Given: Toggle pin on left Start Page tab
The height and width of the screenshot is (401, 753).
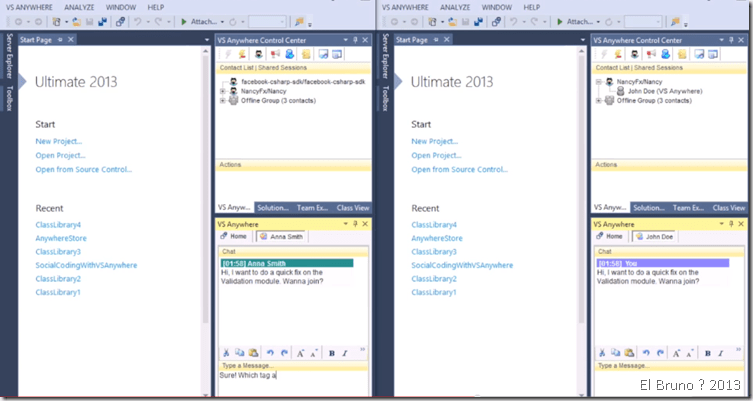Looking at the screenshot, I should [x=60, y=39].
